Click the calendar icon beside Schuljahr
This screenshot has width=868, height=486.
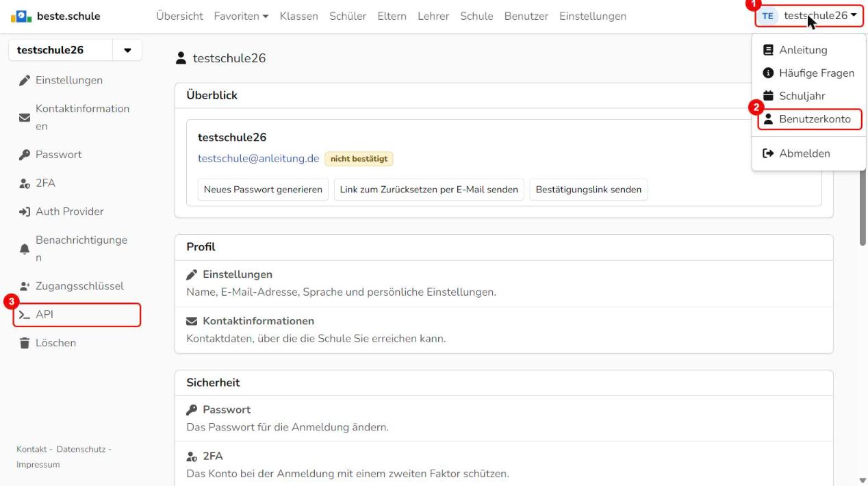(x=768, y=96)
